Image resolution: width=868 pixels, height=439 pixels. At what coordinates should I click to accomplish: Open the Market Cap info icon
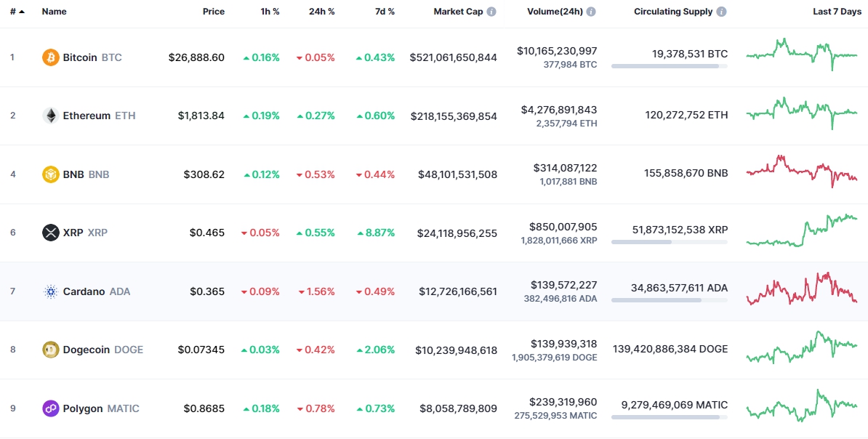[x=491, y=12]
